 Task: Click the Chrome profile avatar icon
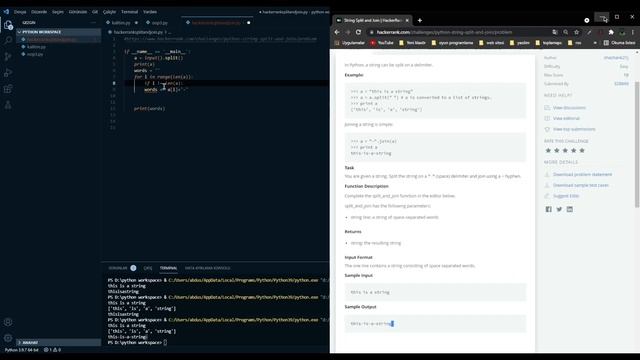click(x=622, y=32)
